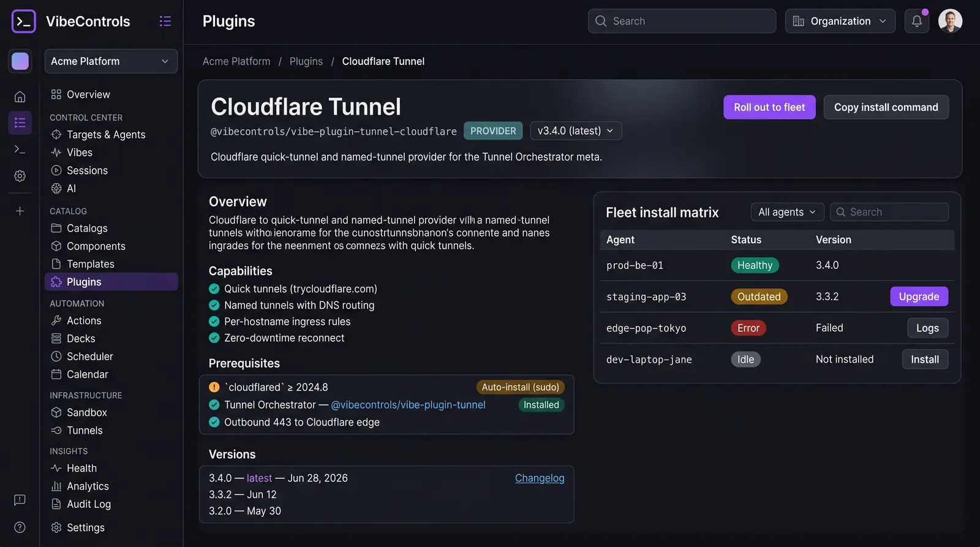Open user profile avatar
This screenshot has height=547, width=980.
(950, 21)
